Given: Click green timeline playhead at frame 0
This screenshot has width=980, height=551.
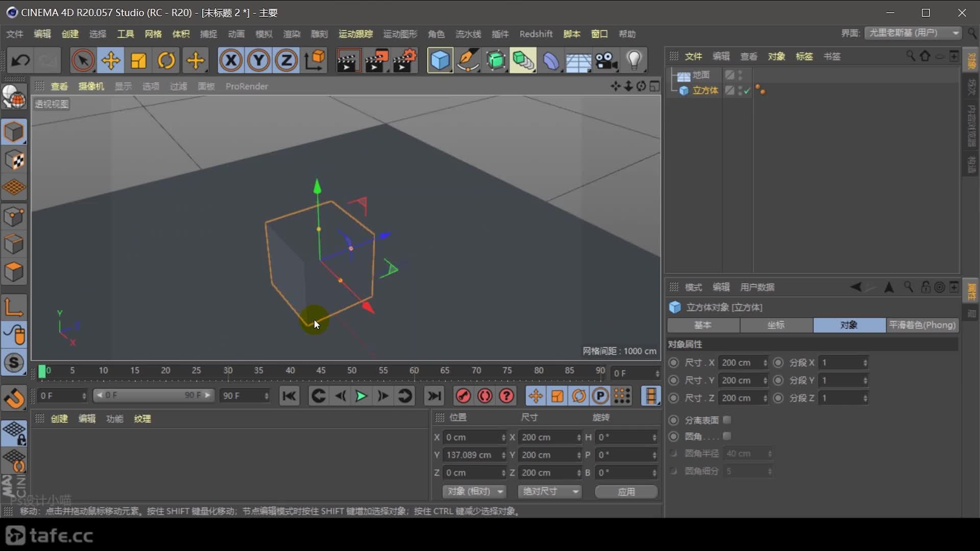Looking at the screenshot, I should click(x=42, y=371).
